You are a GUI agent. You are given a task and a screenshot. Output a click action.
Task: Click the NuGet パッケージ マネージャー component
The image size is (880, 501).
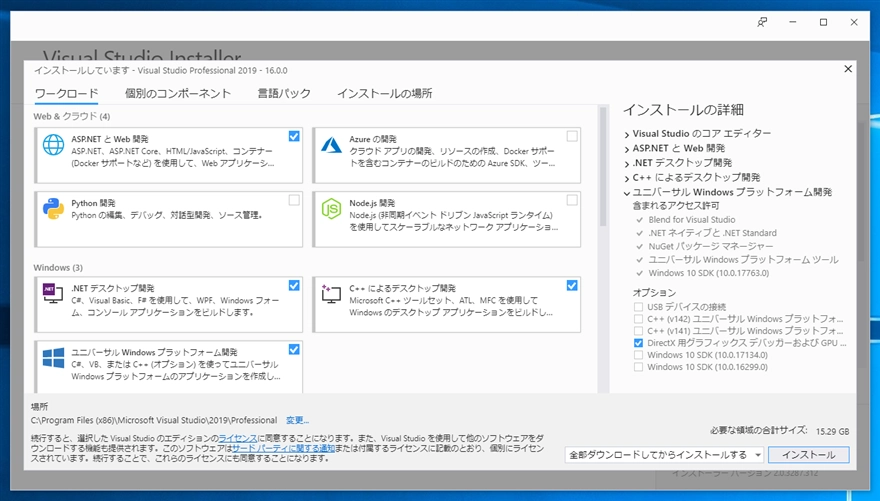[x=711, y=246]
